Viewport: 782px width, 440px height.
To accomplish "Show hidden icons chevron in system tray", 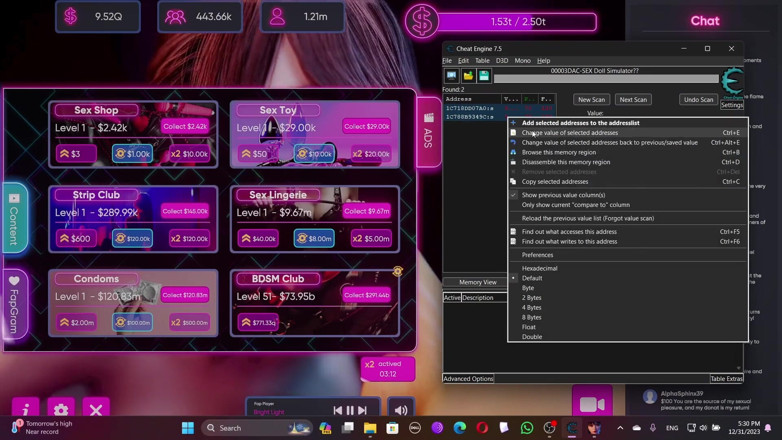I will click(x=620, y=428).
